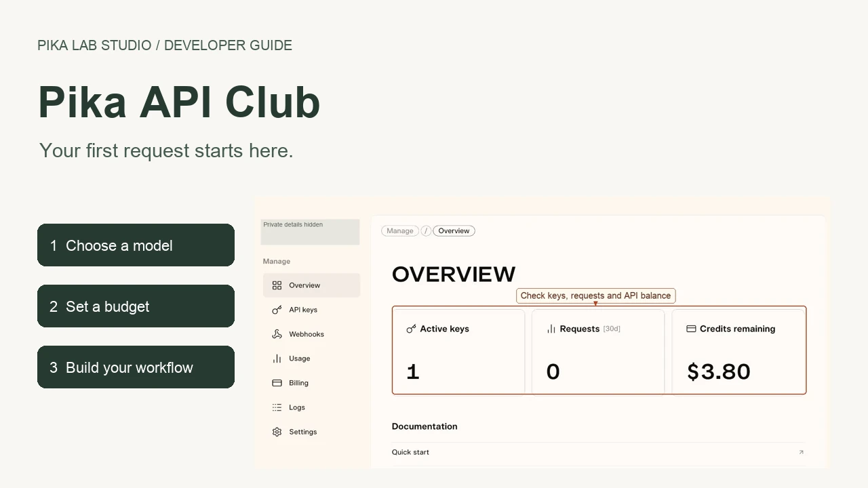
Task: Click the API keys key icon in sidebar
Action: point(277,310)
